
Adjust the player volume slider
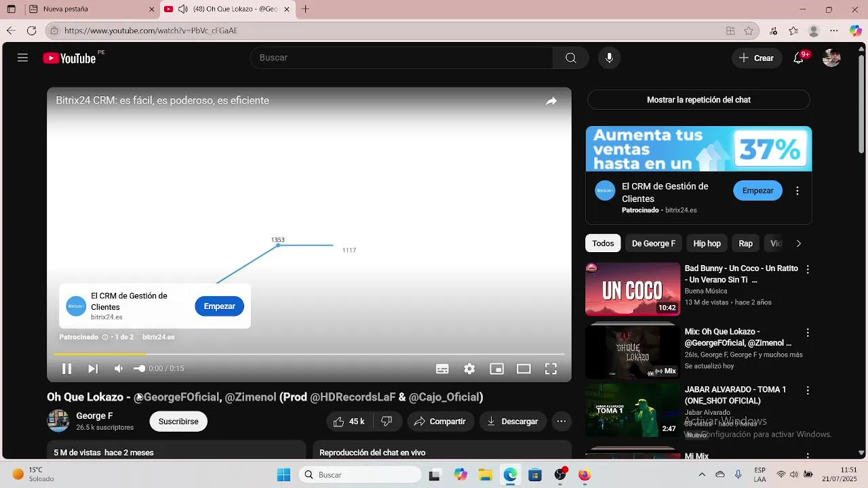pyautogui.click(x=139, y=369)
